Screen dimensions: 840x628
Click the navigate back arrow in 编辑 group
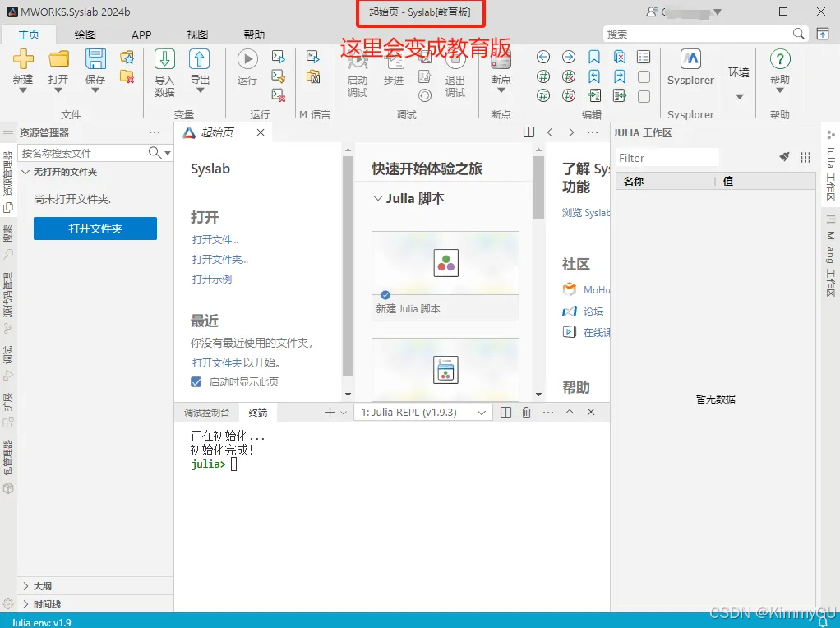coord(543,57)
